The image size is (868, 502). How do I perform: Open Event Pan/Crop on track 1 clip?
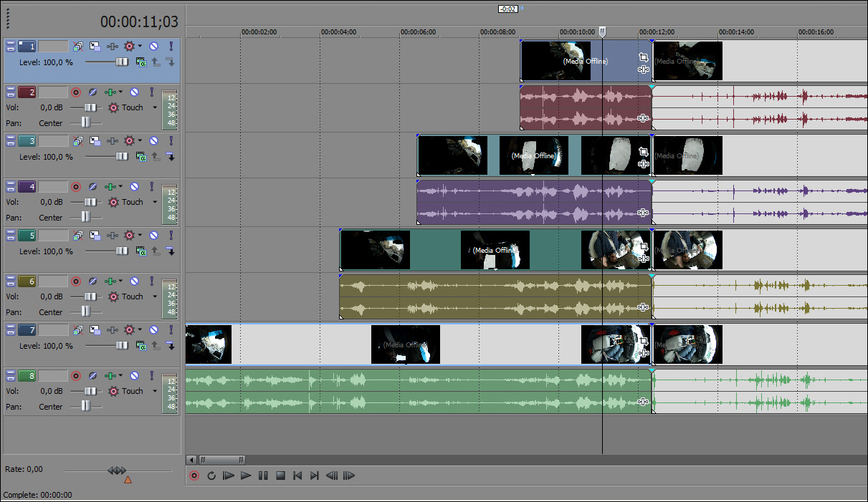(643, 57)
